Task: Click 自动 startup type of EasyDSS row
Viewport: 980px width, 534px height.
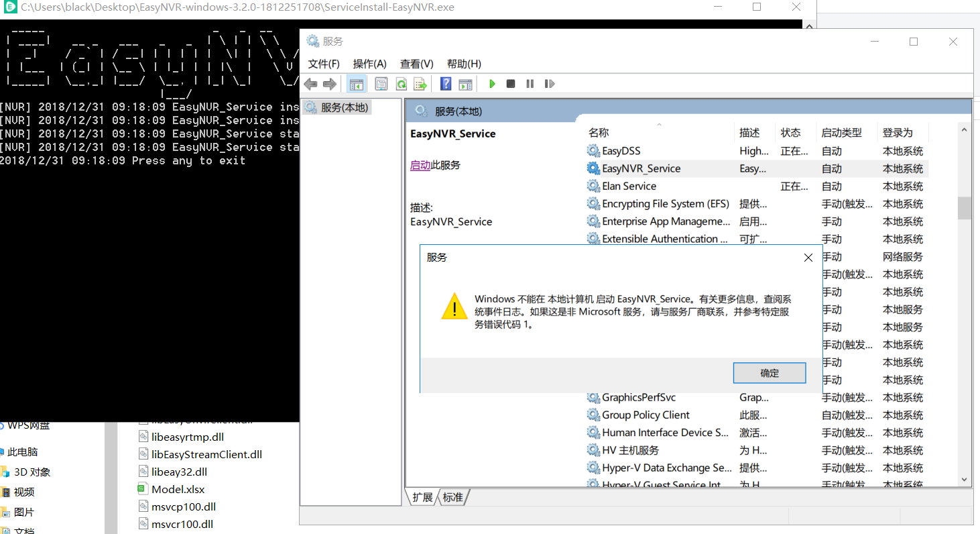Action: (832, 151)
